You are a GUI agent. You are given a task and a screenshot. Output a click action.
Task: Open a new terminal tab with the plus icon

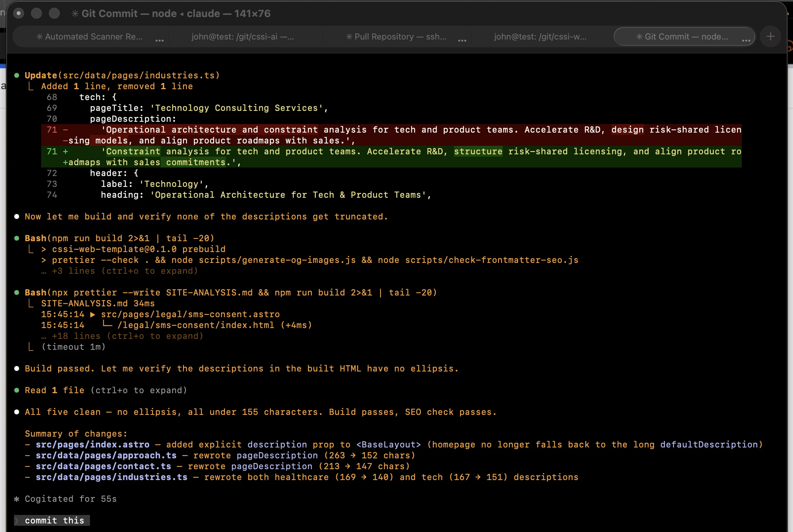pos(770,36)
